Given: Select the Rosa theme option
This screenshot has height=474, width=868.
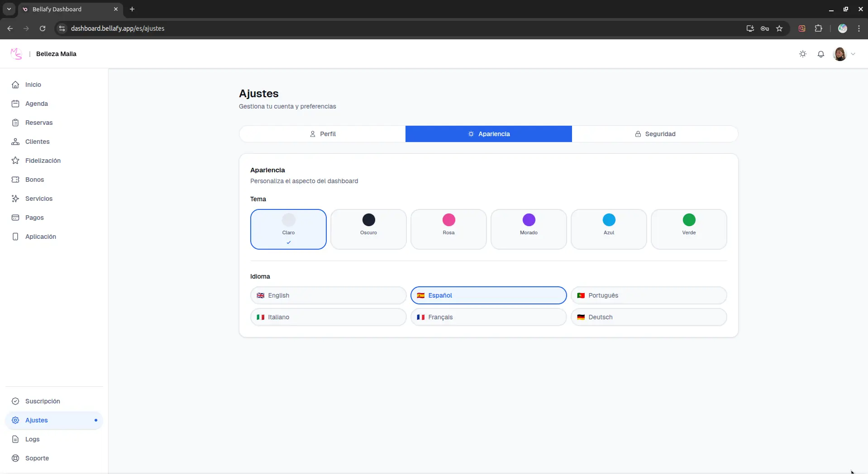Looking at the screenshot, I should click(448, 229).
